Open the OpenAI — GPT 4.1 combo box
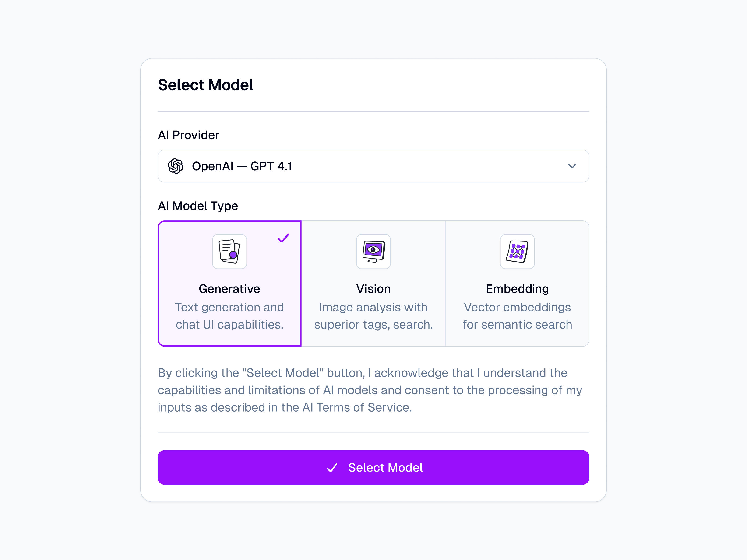Screen dimensions: 747x560 pyautogui.click(x=373, y=166)
